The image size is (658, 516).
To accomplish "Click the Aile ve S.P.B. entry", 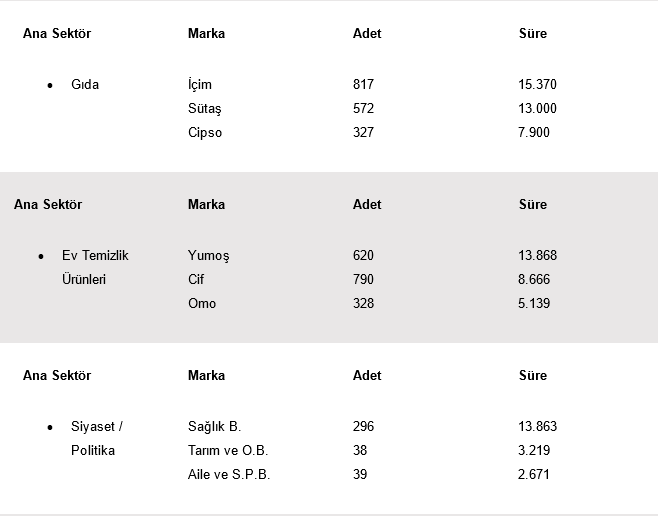I will (x=229, y=475).
